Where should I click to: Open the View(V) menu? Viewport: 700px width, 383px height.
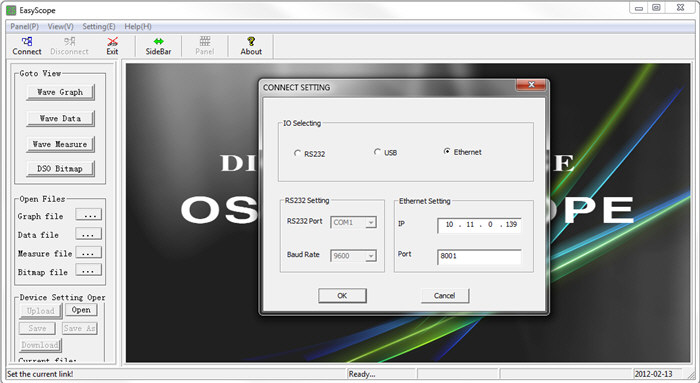point(60,26)
